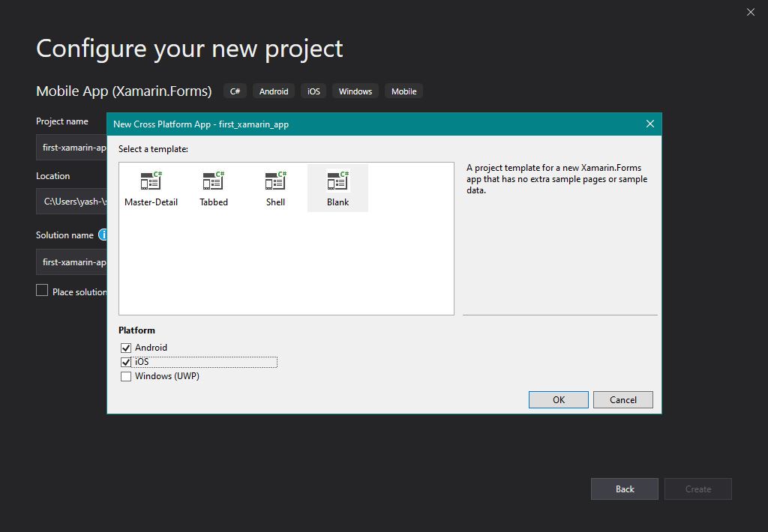Screen dimensions: 768x532
Task: Go Back in the project wizard
Action: [625, 489]
